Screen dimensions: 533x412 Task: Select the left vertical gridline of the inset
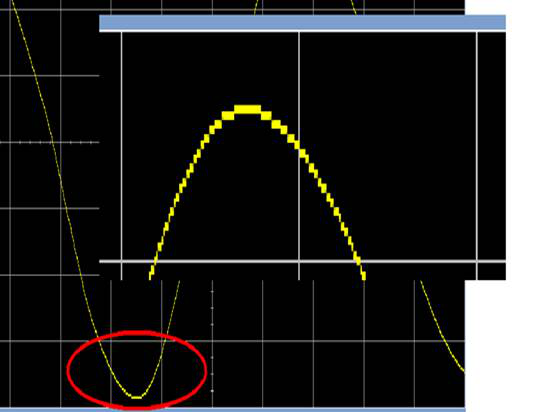tap(122, 156)
